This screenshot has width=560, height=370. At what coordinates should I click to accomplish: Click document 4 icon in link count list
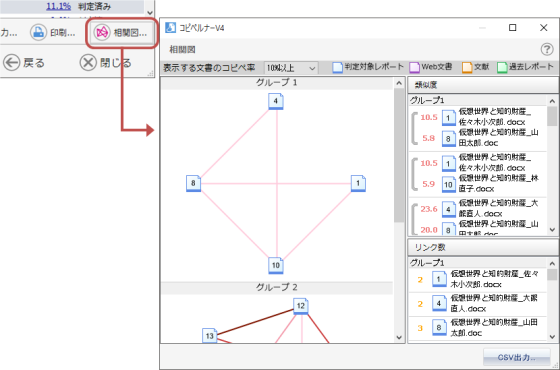tap(439, 303)
